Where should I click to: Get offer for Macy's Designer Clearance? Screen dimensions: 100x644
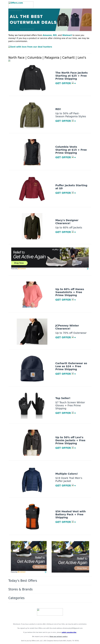(x=65, y=232)
